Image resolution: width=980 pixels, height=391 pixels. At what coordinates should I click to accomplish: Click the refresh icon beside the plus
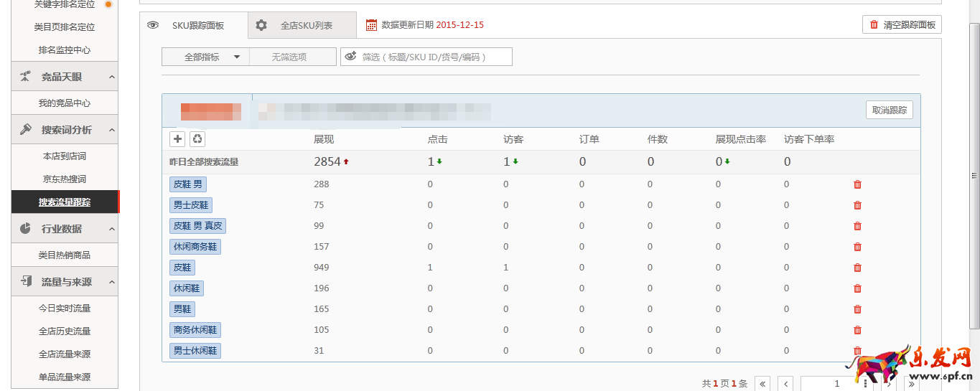197,138
